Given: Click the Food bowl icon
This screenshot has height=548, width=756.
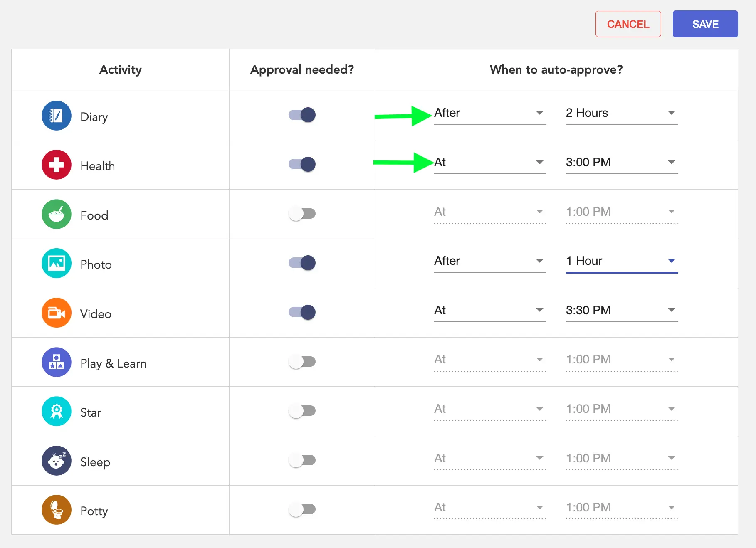Looking at the screenshot, I should point(57,214).
